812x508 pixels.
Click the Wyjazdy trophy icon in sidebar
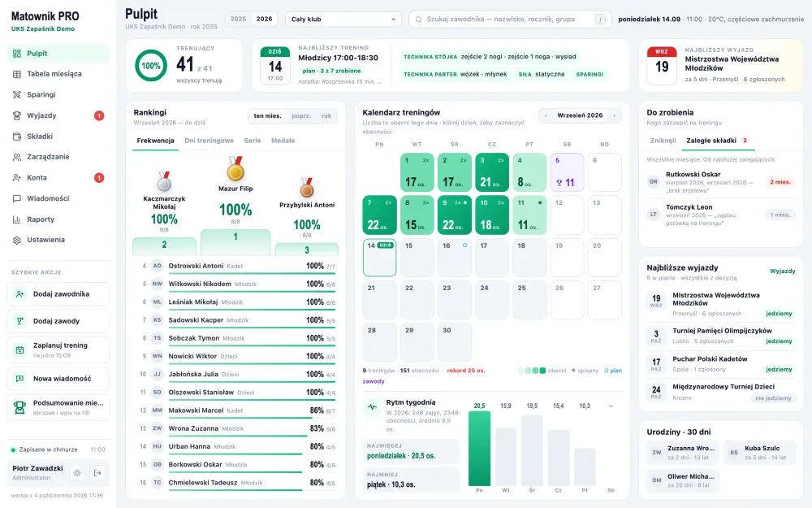click(x=17, y=115)
